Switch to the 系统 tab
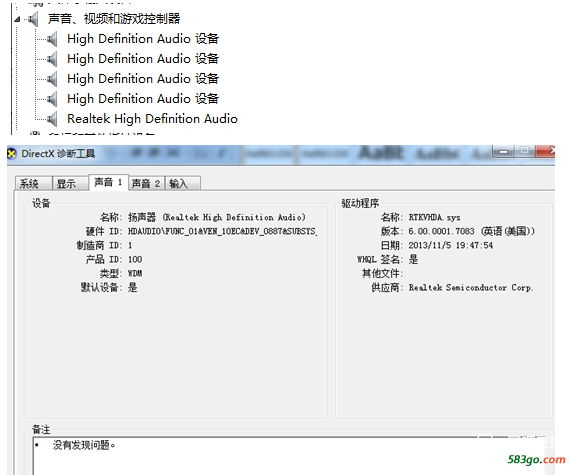571x475 pixels. [34, 183]
